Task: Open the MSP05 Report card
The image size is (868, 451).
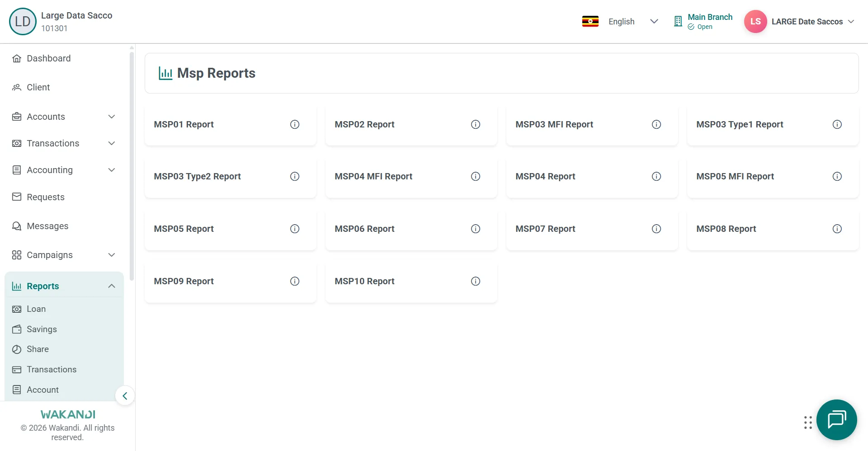Action: point(231,229)
